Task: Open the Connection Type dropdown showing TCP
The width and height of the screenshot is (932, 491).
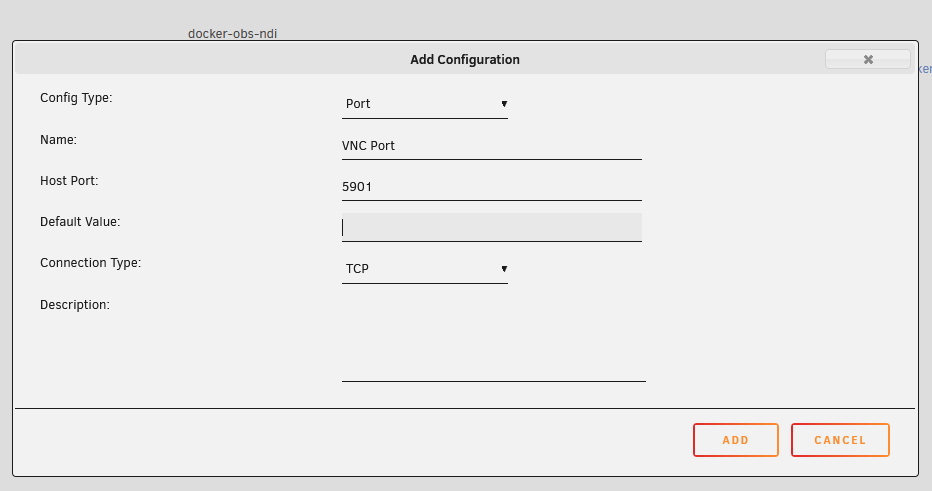Action: 424,269
